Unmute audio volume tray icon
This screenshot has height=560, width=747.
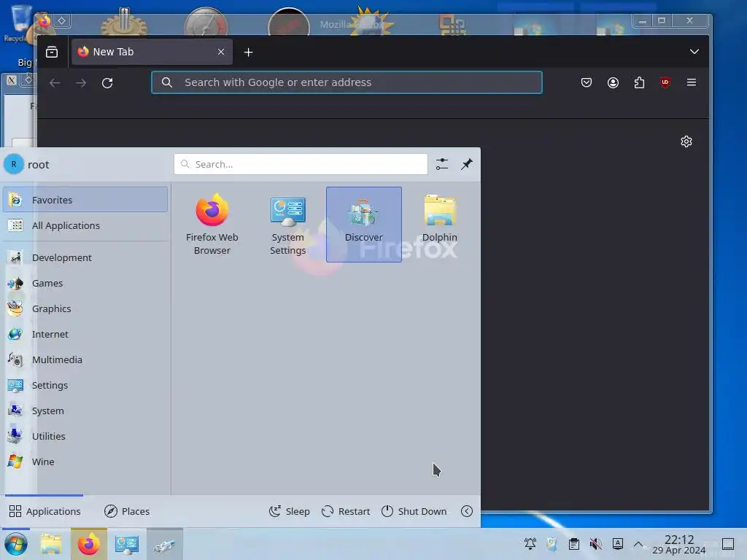coord(595,543)
